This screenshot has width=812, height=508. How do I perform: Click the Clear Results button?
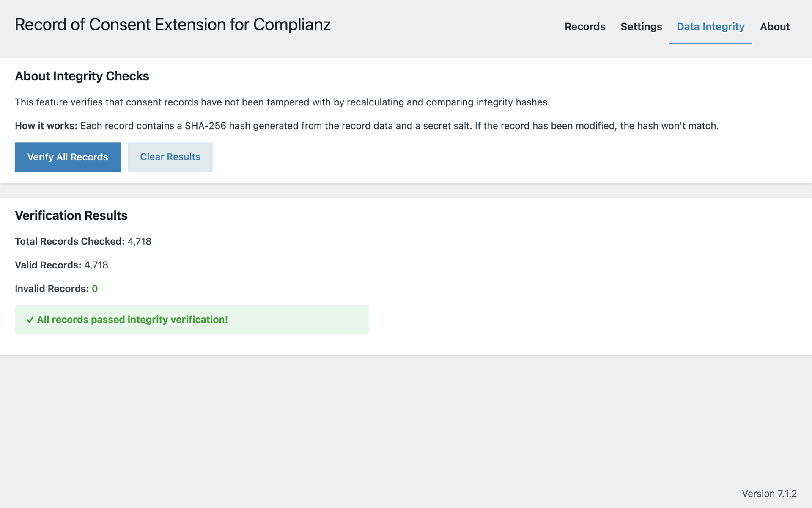pos(170,157)
